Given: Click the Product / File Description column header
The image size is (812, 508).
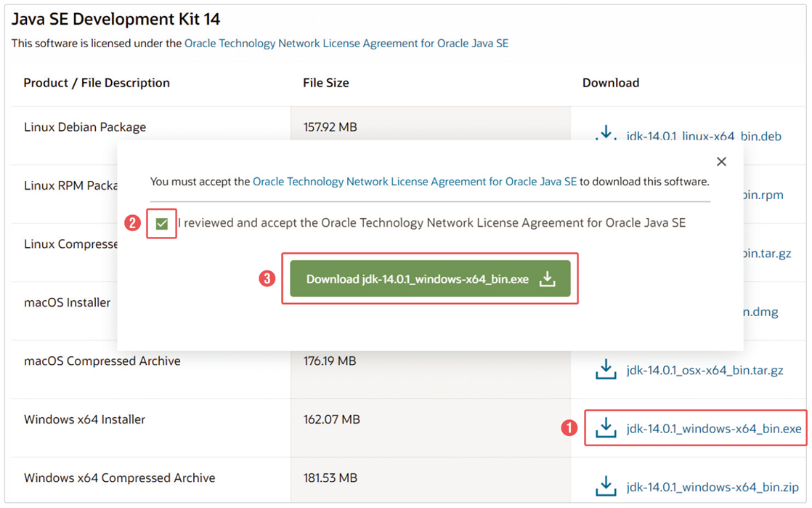Looking at the screenshot, I should (97, 83).
